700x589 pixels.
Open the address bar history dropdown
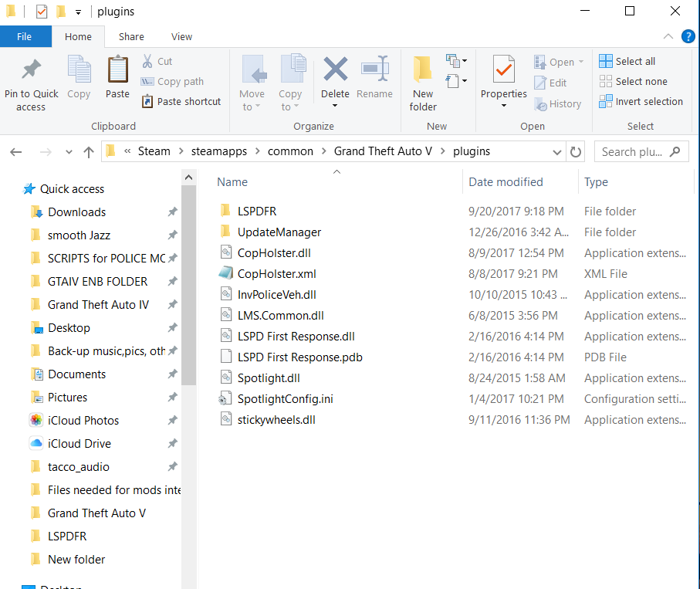557,152
